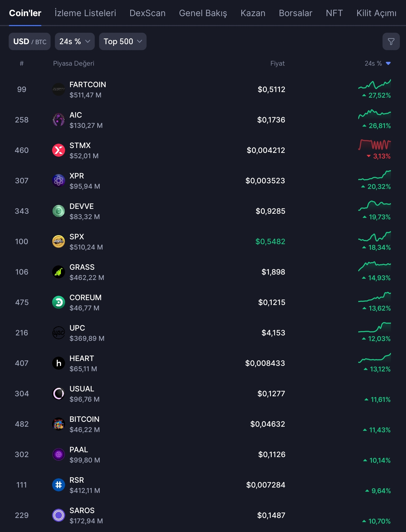The width and height of the screenshot is (406, 532).
Task: Open the Top 500 dropdown
Action: point(123,41)
